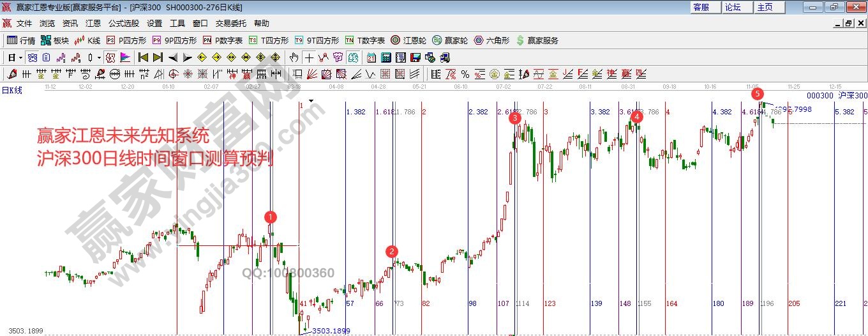868x336 pixels.
Task: Open the 交易委托 menu
Action: [230, 24]
